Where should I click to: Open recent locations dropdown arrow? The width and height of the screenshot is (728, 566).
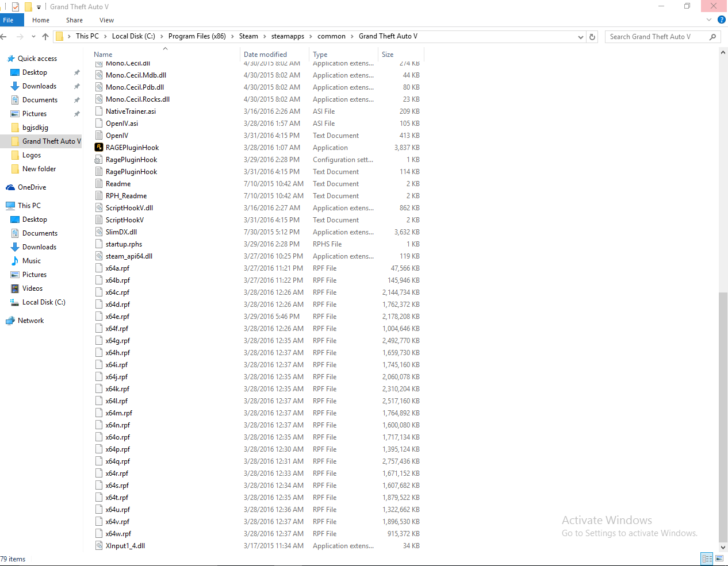tap(33, 36)
